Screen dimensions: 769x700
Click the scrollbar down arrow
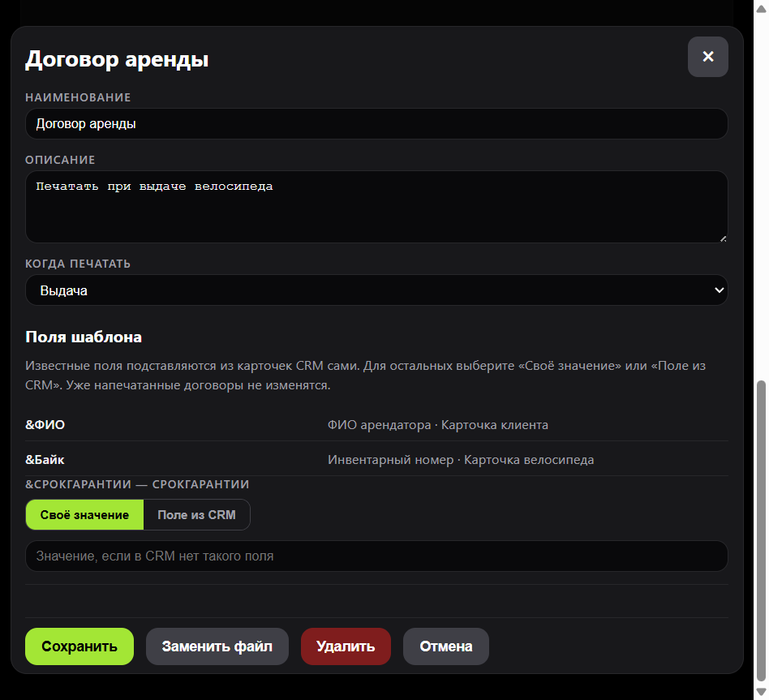[x=761, y=692]
